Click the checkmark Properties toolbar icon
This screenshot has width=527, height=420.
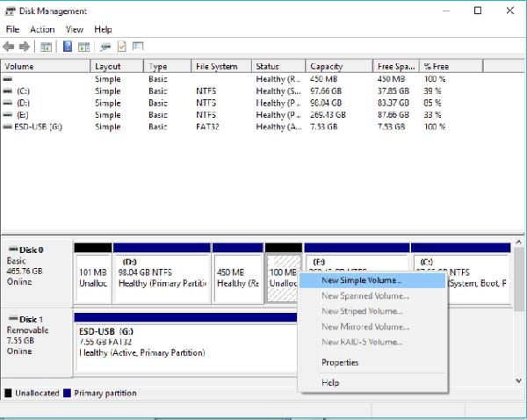tap(122, 47)
